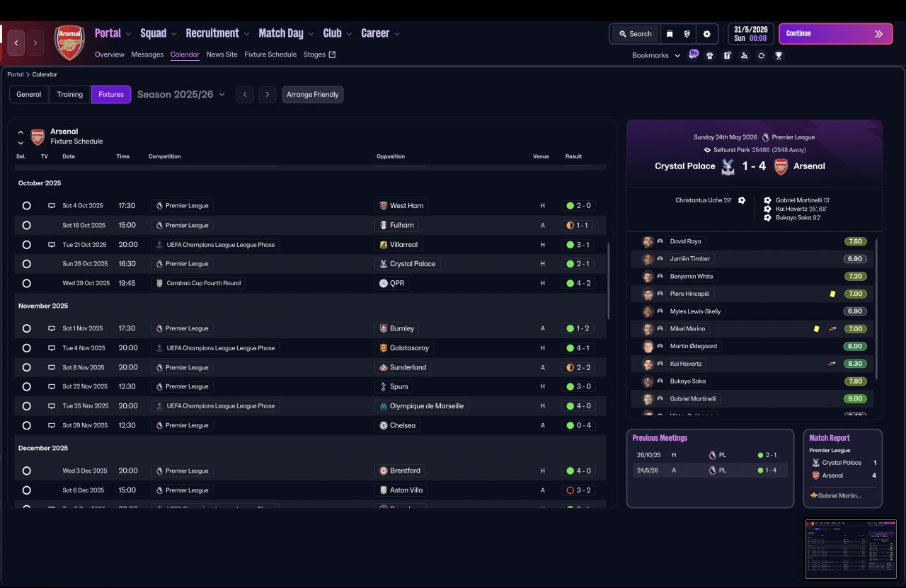Select the Chelsea fixture radio button

pyautogui.click(x=26, y=425)
